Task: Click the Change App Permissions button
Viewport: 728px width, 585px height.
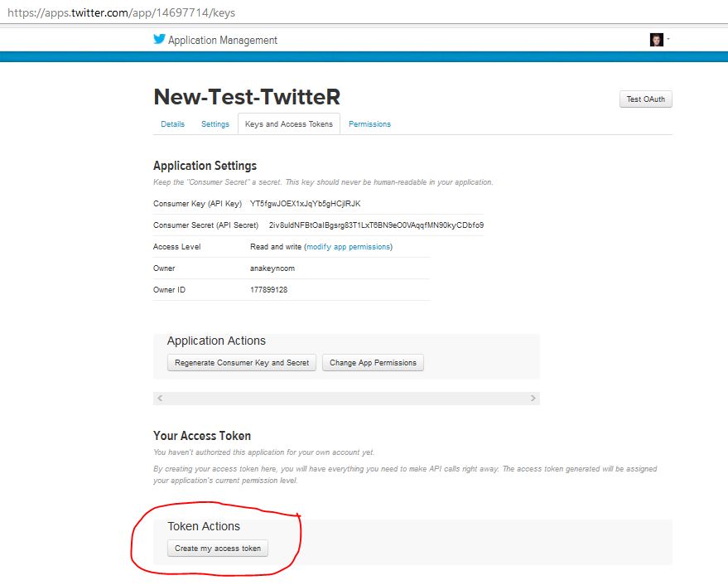Action: click(373, 363)
